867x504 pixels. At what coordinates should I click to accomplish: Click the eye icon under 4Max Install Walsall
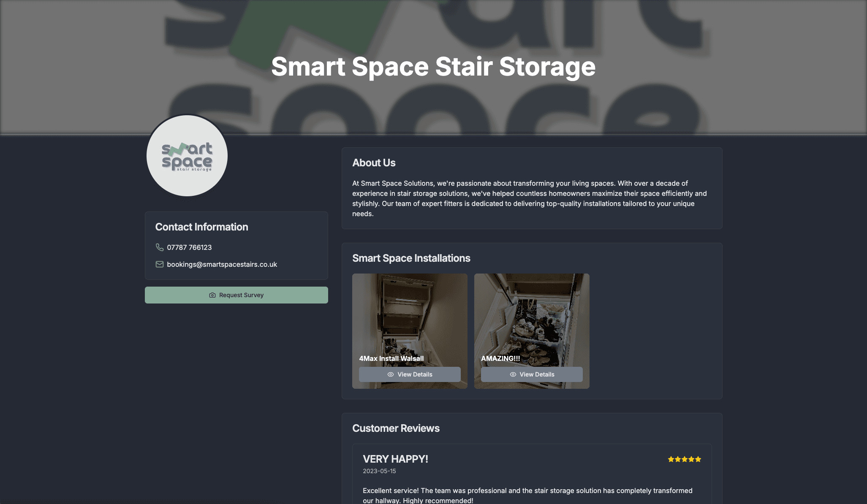(x=391, y=374)
